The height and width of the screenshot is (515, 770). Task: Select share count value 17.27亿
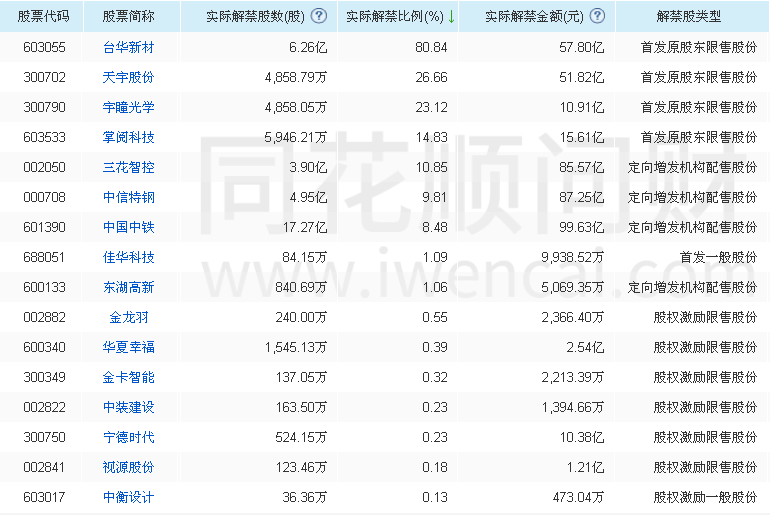pyautogui.click(x=304, y=227)
